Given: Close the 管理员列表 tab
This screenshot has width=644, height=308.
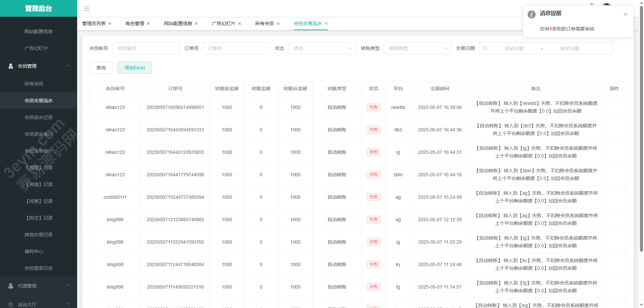Looking at the screenshot, I should tap(110, 23).
